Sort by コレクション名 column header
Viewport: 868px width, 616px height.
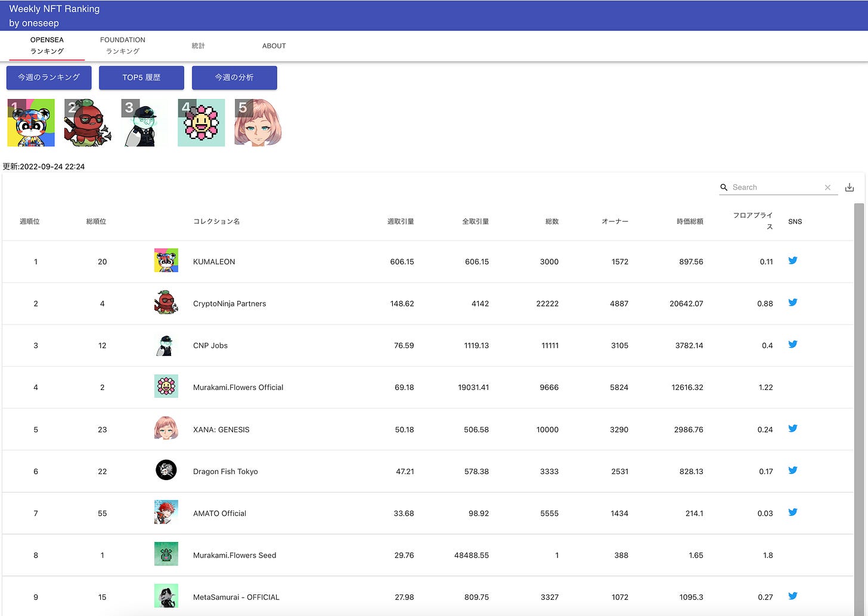pyautogui.click(x=216, y=221)
